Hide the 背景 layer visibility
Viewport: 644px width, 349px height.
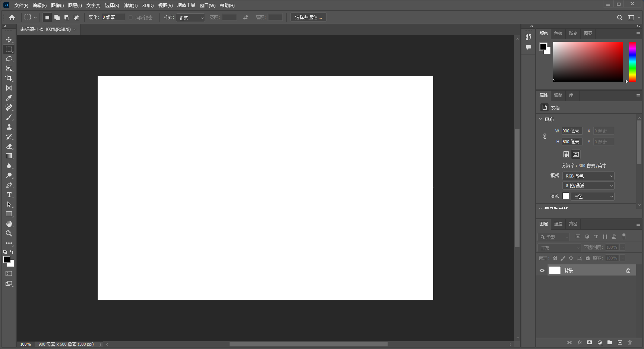point(542,270)
